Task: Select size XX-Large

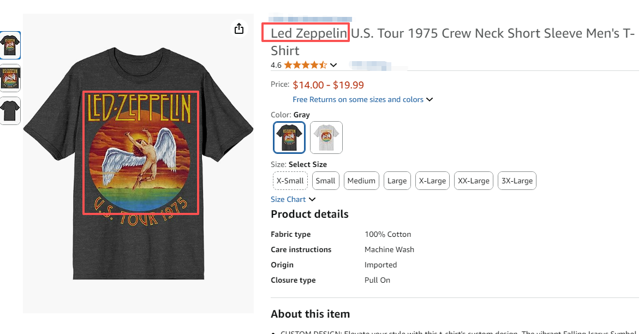Action: point(474,181)
